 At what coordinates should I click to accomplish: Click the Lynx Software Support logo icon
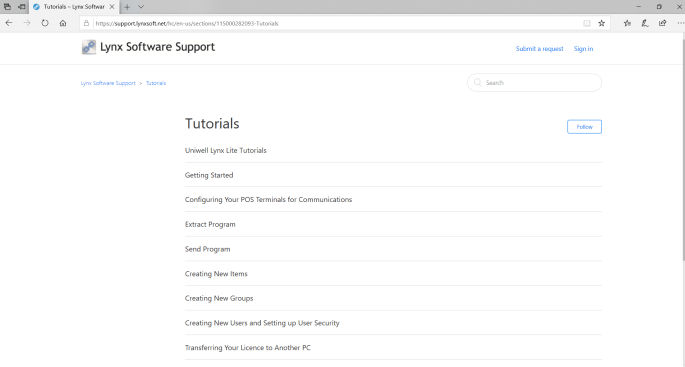click(89, 47)
